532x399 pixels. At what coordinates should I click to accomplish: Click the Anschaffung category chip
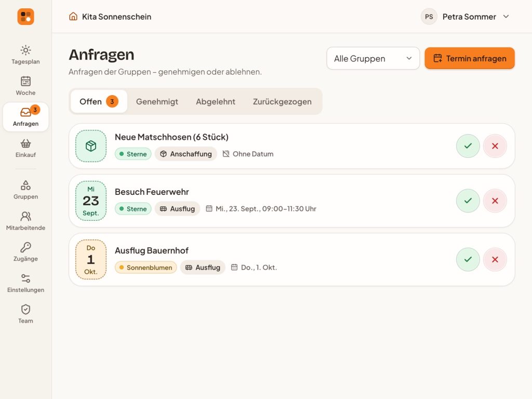186,154
